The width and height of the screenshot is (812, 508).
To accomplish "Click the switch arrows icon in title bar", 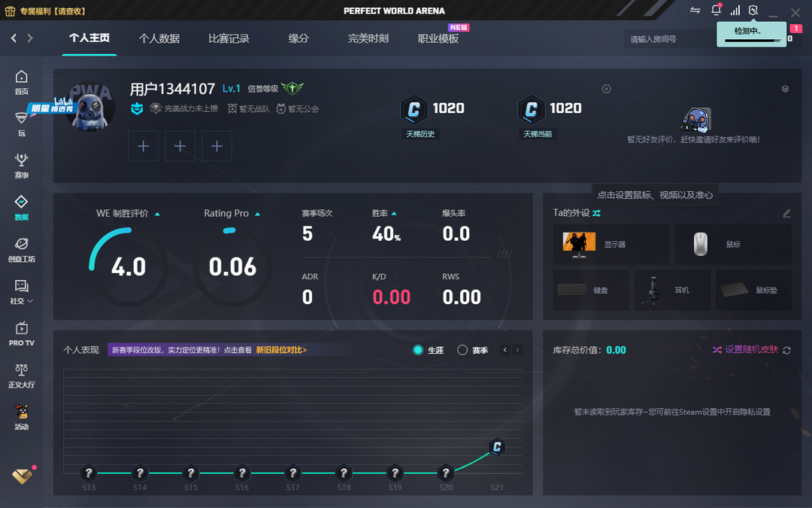I will (695, 11).
